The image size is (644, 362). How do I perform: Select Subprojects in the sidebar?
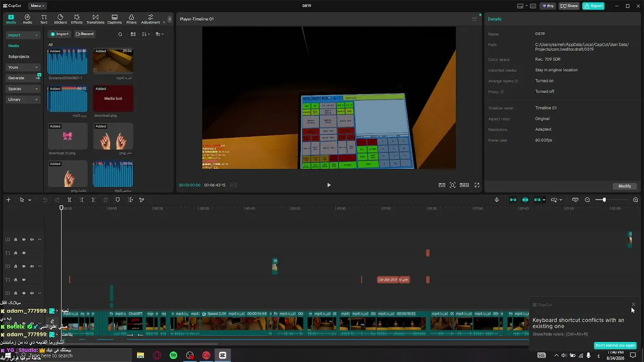pos(19,57)
